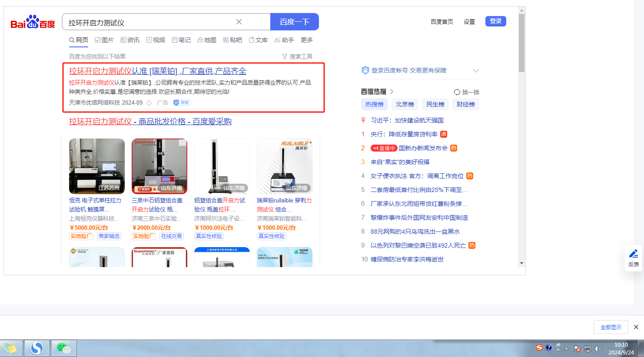Click the 换一换 refresh icon in hot search
Screen dimensions: 644x357
point(457,92)
